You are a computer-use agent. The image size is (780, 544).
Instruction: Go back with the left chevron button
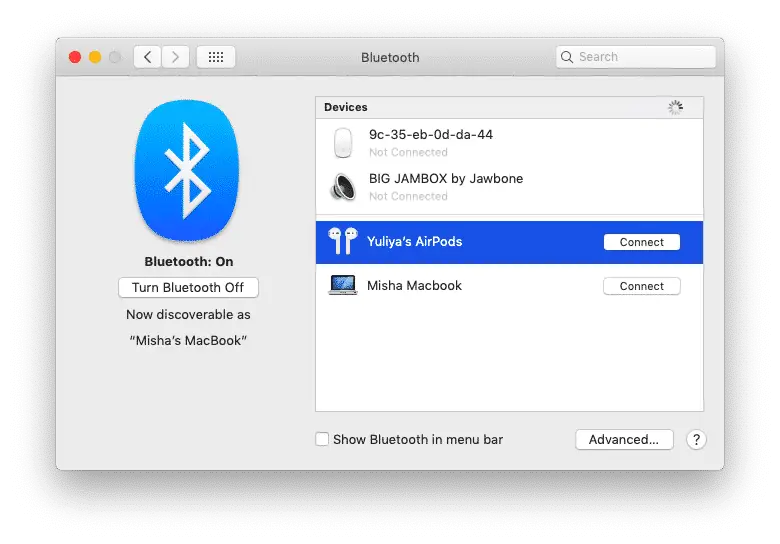(147, 57)
